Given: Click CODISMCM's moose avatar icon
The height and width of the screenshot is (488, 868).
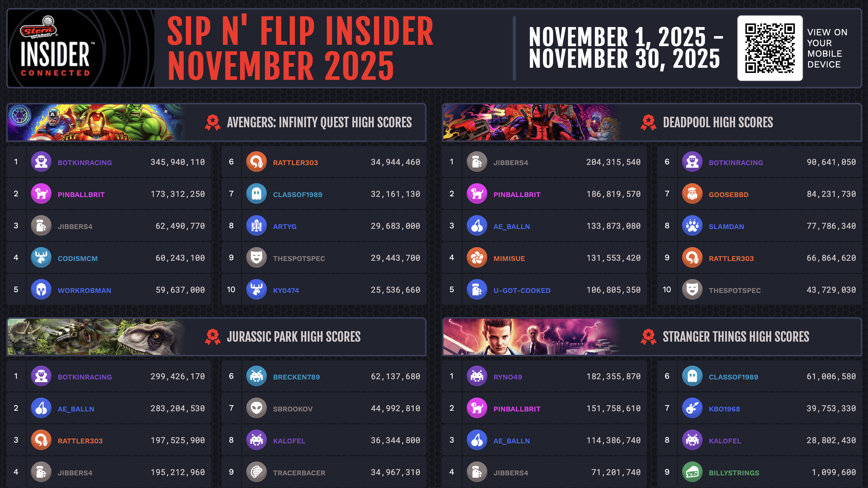Looking at the screenshot, I should [x=41, y=258].
